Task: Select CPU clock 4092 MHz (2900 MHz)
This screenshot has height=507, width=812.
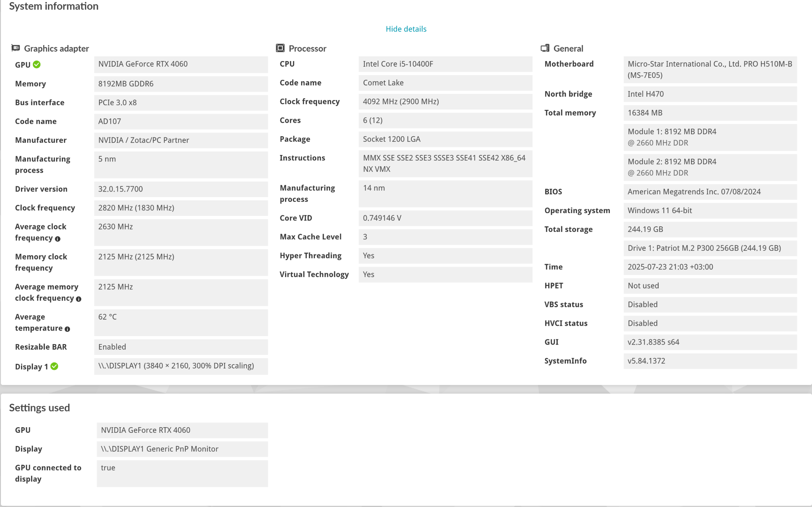Action: [446, 102]
